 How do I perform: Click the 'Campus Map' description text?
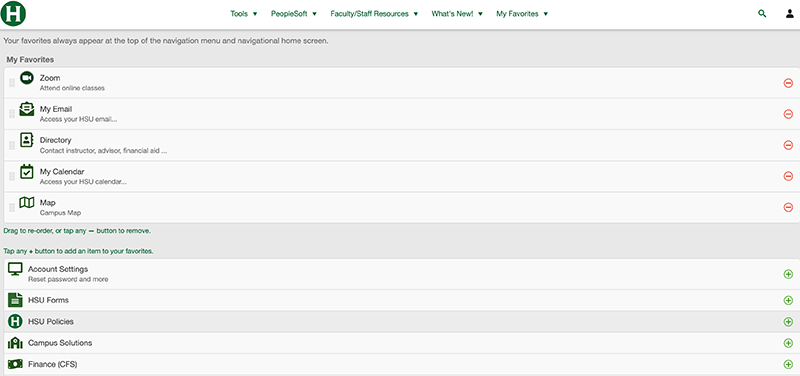pos(60,213)
